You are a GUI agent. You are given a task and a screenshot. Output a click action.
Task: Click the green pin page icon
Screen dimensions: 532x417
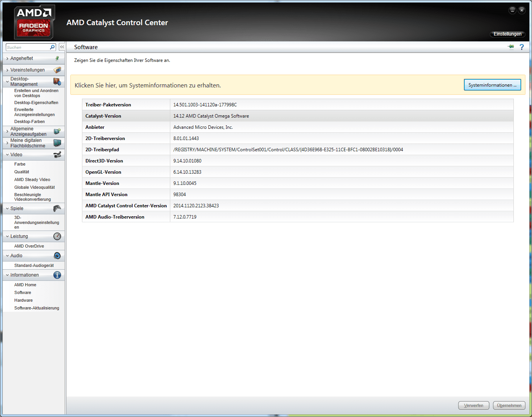[511, 47]
